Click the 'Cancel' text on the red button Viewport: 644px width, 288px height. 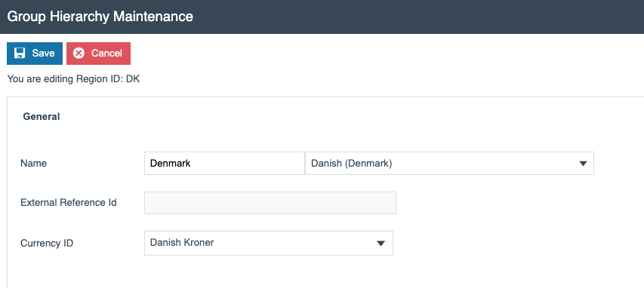(x=106, y=54)
